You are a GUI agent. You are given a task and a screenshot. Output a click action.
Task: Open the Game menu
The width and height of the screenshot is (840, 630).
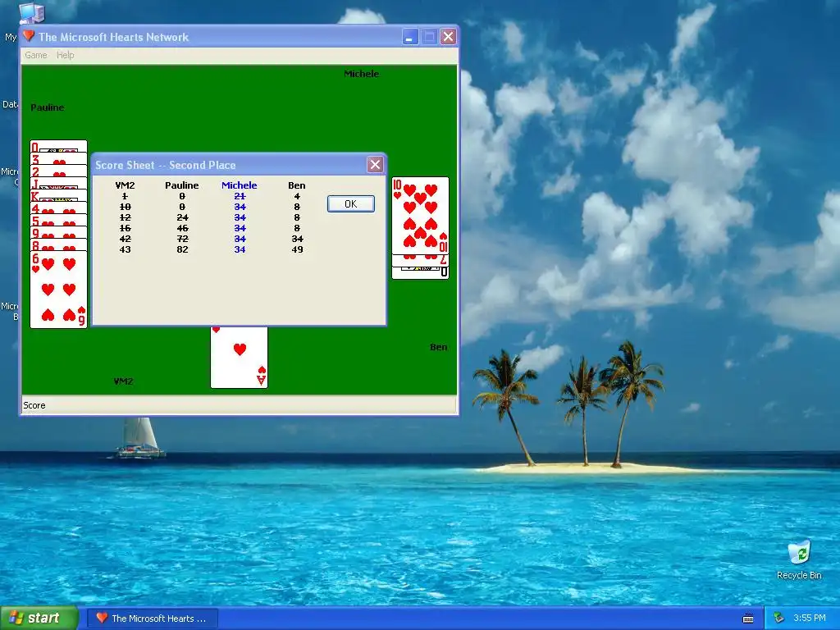pos(36,55)
